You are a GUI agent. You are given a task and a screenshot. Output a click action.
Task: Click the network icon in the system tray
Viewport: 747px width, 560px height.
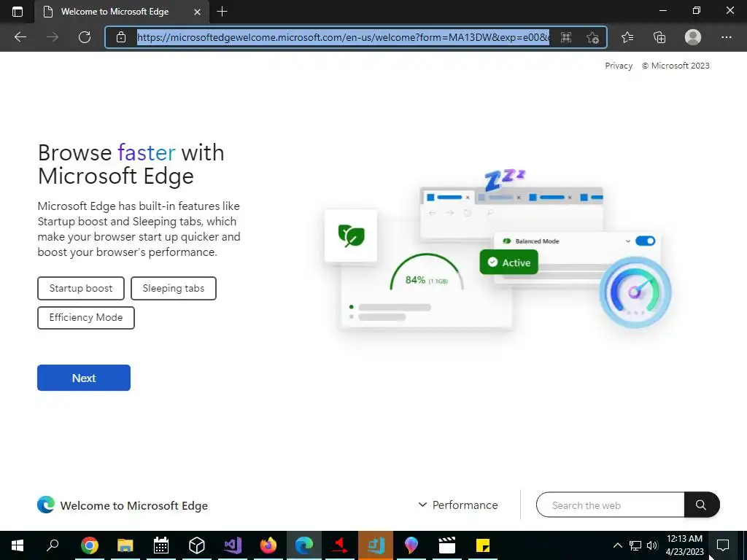[635, 545]
